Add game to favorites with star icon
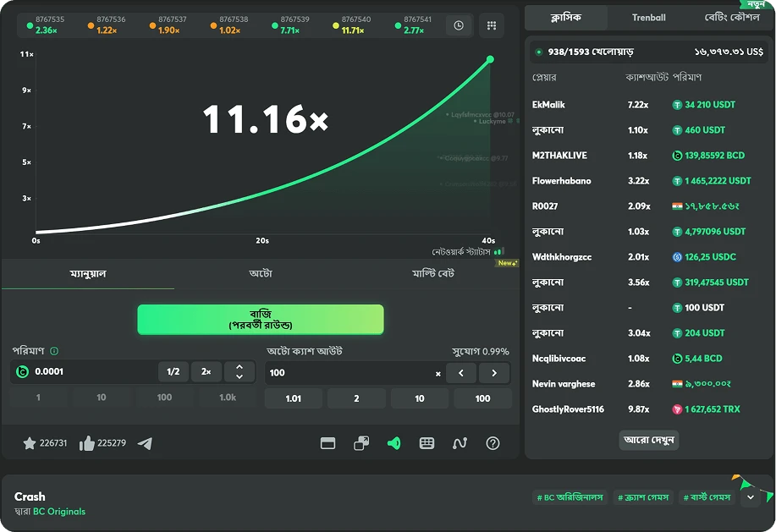 pos(30,443)
